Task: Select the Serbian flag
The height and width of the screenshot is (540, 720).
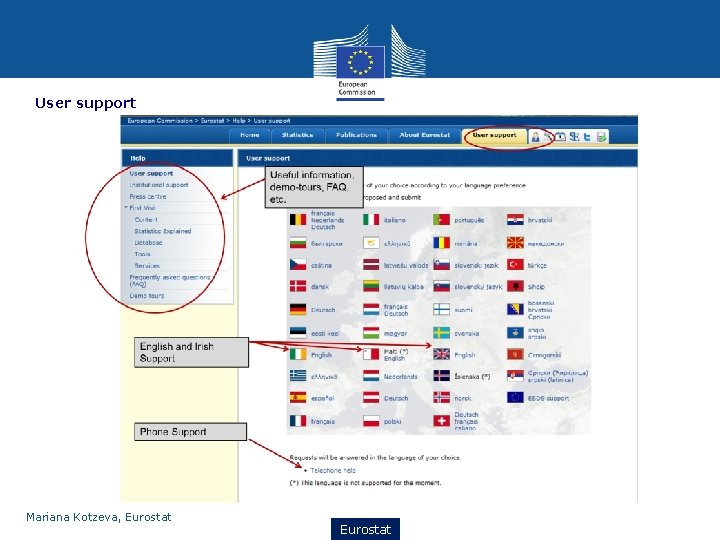Action: tap(515, 376)
